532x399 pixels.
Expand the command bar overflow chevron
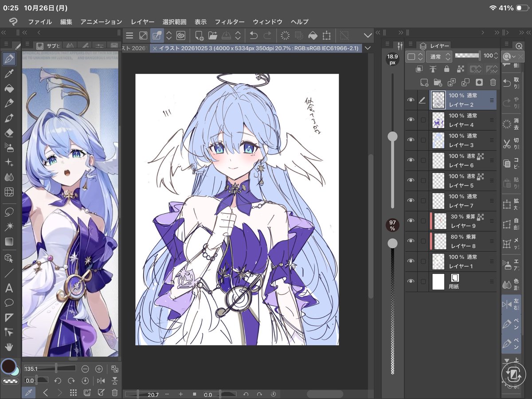point(368,35)
